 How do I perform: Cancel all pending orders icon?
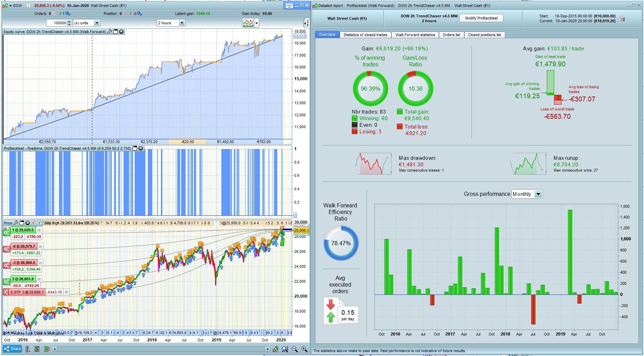coord(54,14)
